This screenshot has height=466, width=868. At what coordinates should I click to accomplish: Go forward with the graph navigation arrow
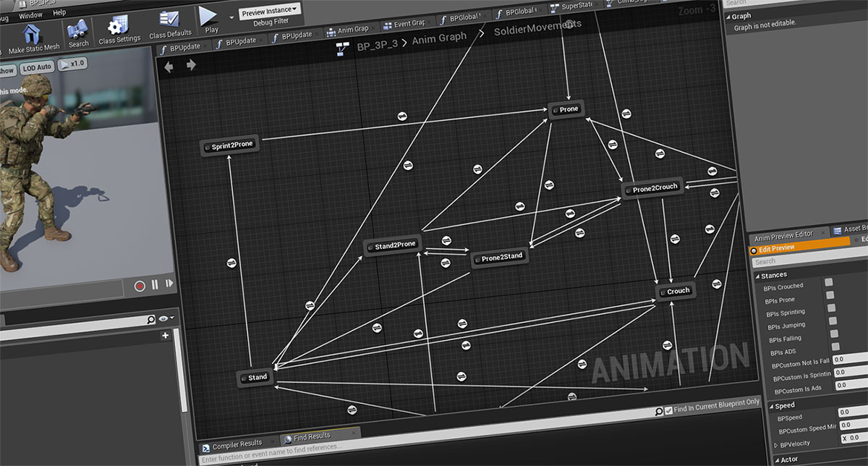pos(191,65)
